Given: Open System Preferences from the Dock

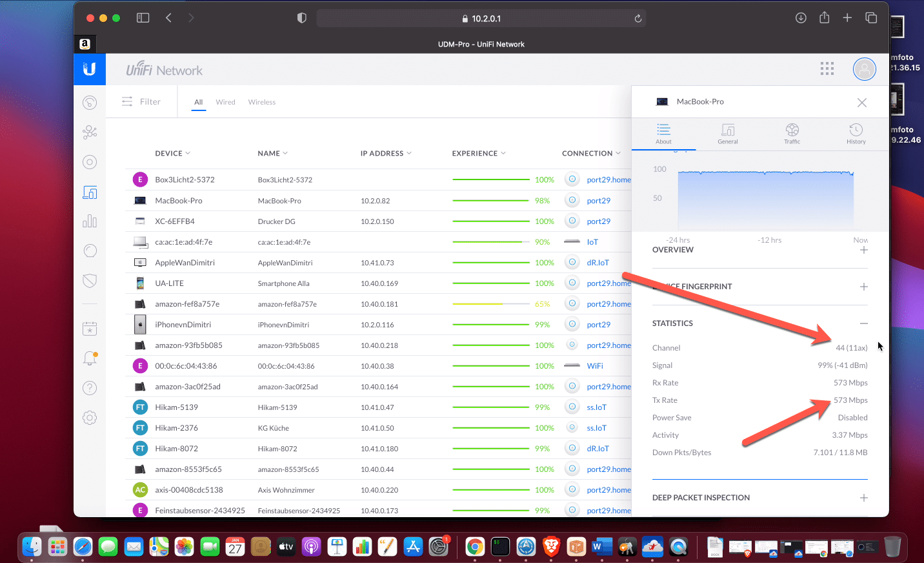Looking at the screenshot, I should pos(439,547).
